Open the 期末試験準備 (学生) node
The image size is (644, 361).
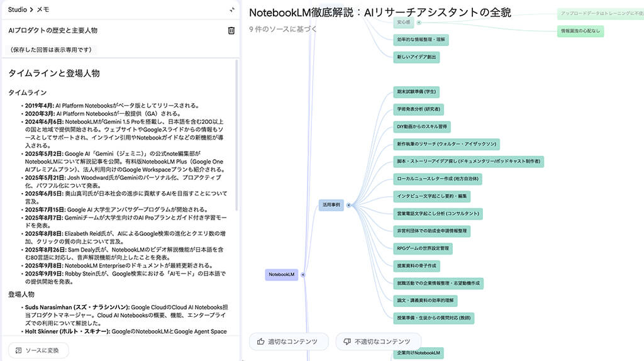[416, 92]
